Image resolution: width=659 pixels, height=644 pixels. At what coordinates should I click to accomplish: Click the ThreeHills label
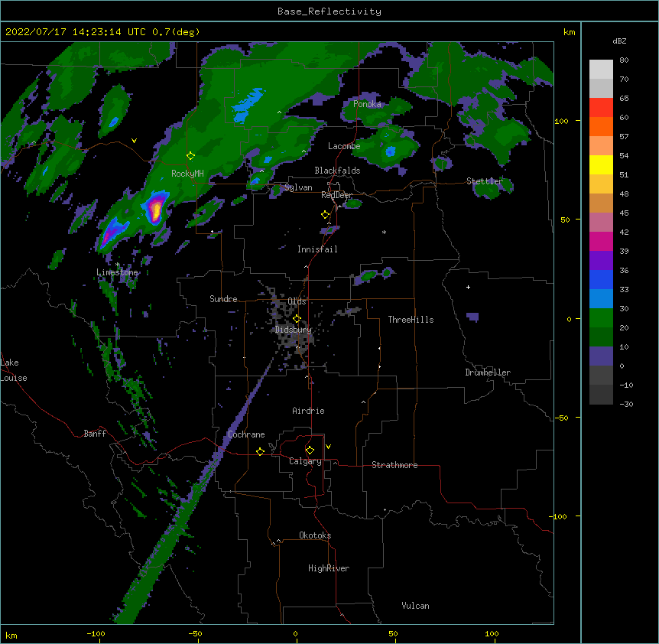pos(411,320)
